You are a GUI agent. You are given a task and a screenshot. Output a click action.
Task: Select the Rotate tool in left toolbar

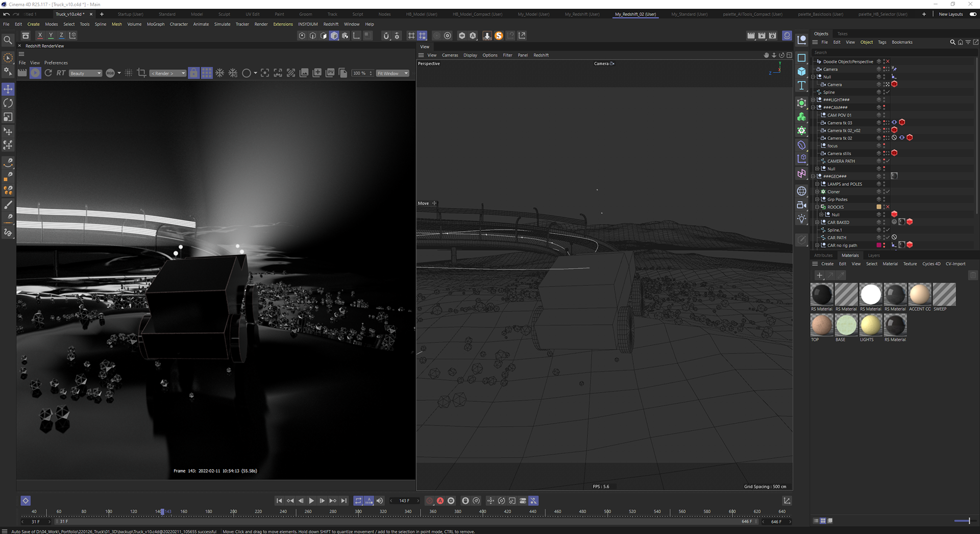(8, 103)
